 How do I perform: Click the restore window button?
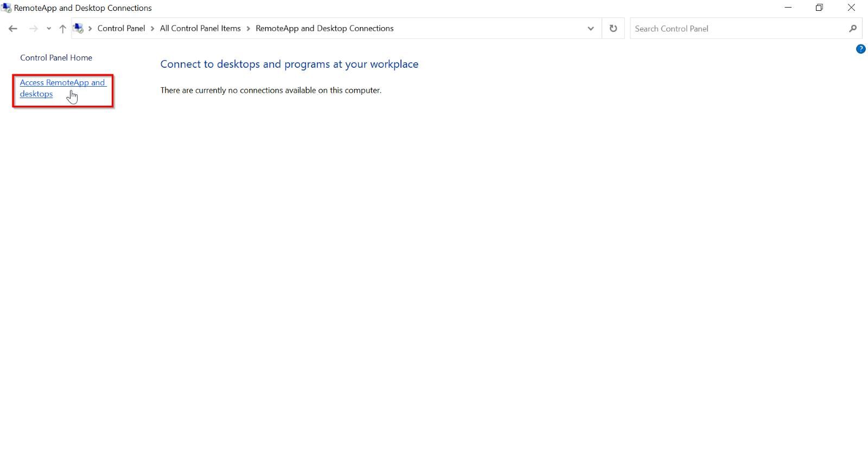point(819,8)
